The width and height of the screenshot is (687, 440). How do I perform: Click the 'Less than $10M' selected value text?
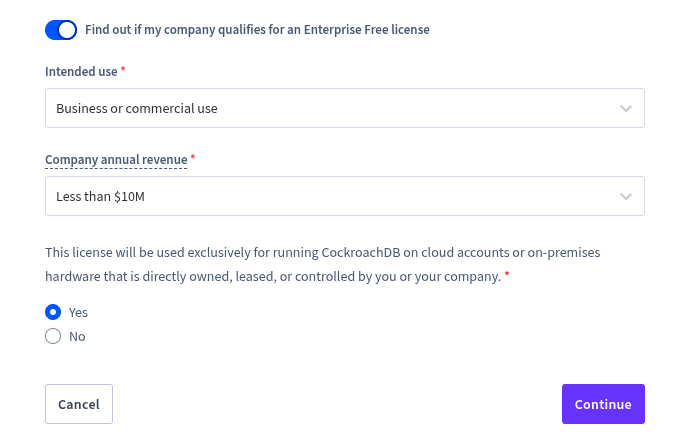100,196
